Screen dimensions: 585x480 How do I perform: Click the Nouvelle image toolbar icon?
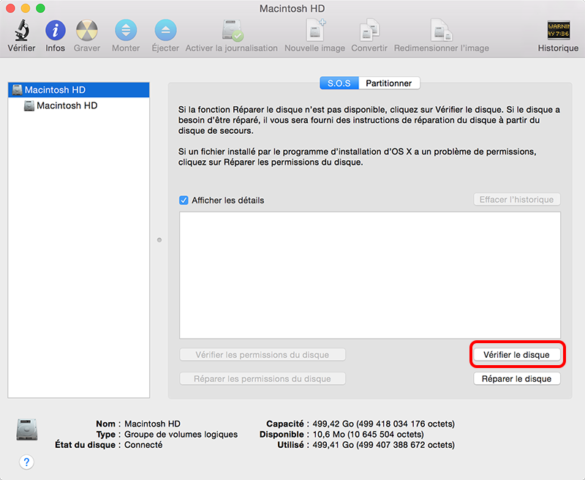[x=315, y=30]
